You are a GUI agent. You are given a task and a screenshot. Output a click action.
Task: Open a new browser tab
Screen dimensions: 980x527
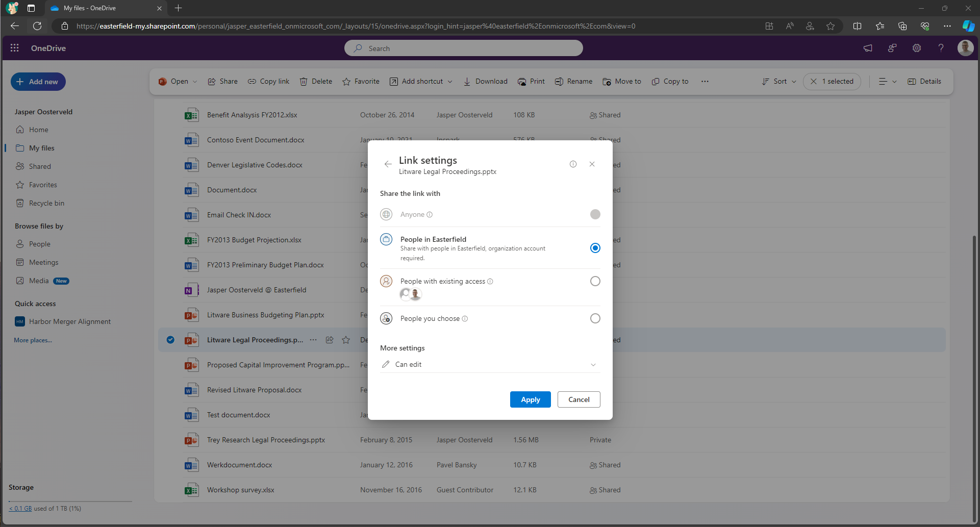(x=178, y=8)
